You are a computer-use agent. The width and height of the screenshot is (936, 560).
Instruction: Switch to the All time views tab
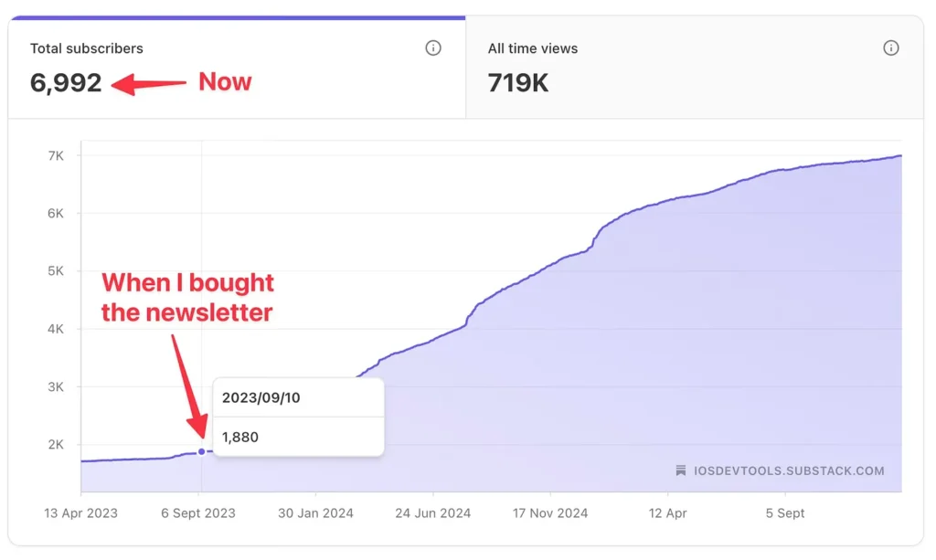(x=695, y=68)
